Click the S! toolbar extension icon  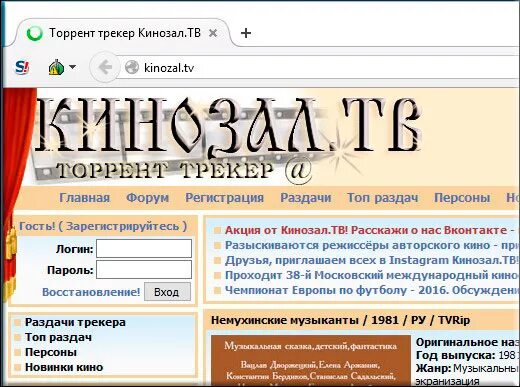[22, 68]
